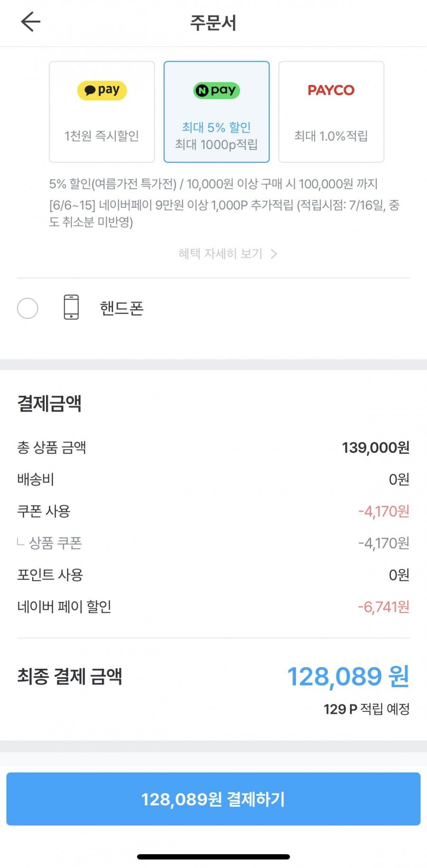427x868 pixels.
Task: Select the 핸드폰 payment radio button
Action: coord(28,308)
